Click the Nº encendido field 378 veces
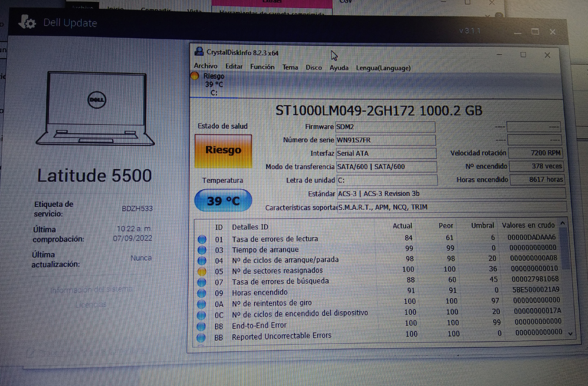 [536, 166]
